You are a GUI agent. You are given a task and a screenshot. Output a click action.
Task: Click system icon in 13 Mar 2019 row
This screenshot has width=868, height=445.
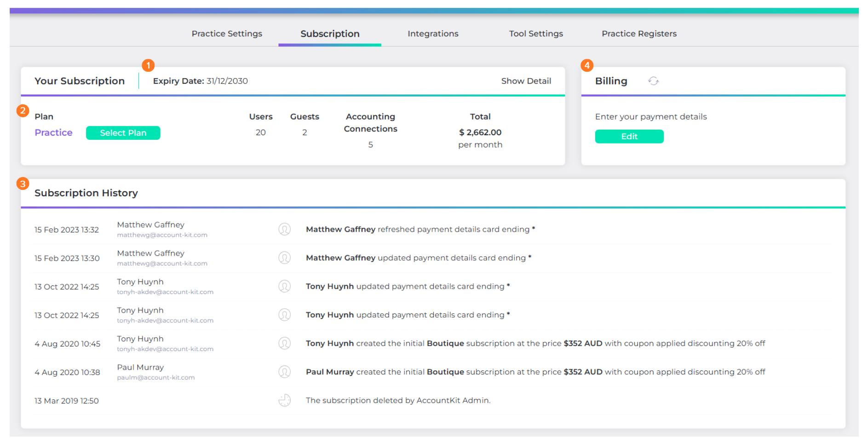tap(285, 400)
